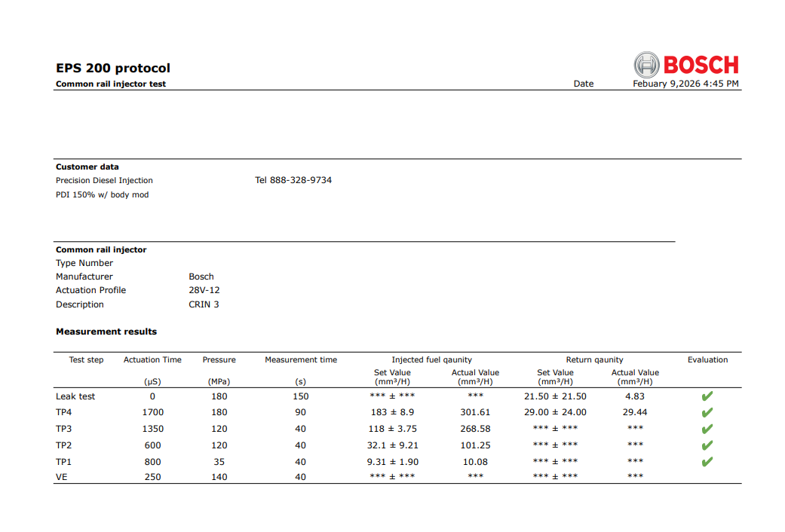The width and height of the screenshot is (785, 532).
Task: Click the EPS 200 protocol title
Action: (x=113, y=68)
